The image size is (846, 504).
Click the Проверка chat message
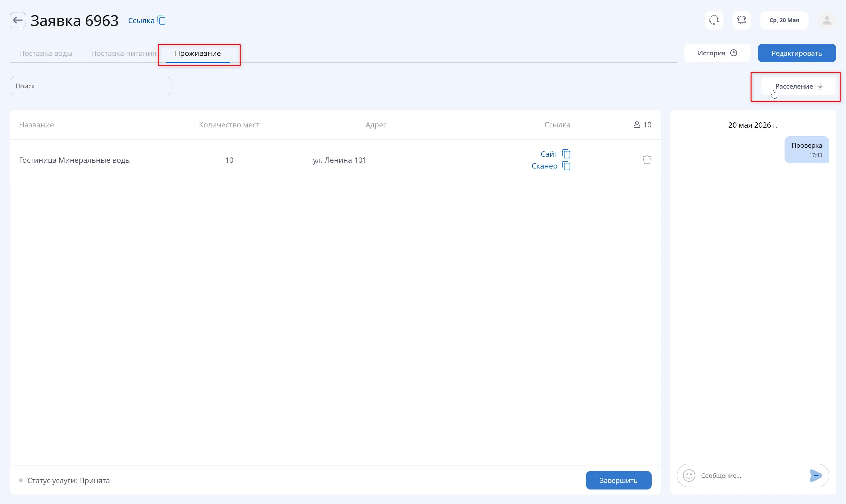(x=806, y=150)
